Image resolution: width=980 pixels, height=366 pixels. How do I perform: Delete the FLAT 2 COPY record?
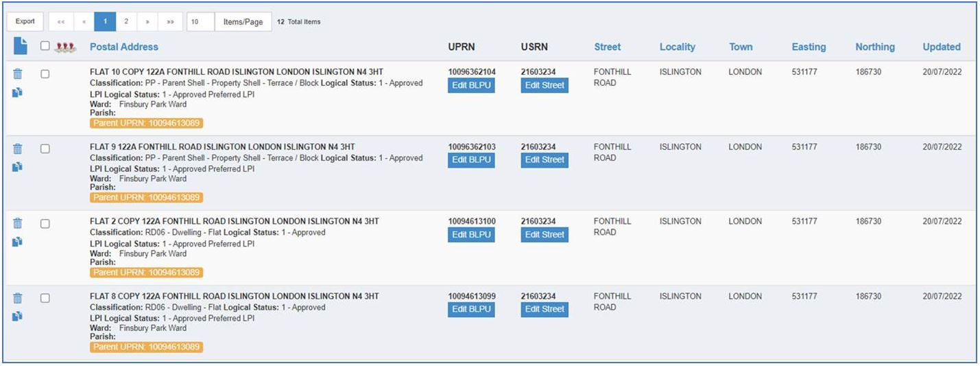click(18, 223)
